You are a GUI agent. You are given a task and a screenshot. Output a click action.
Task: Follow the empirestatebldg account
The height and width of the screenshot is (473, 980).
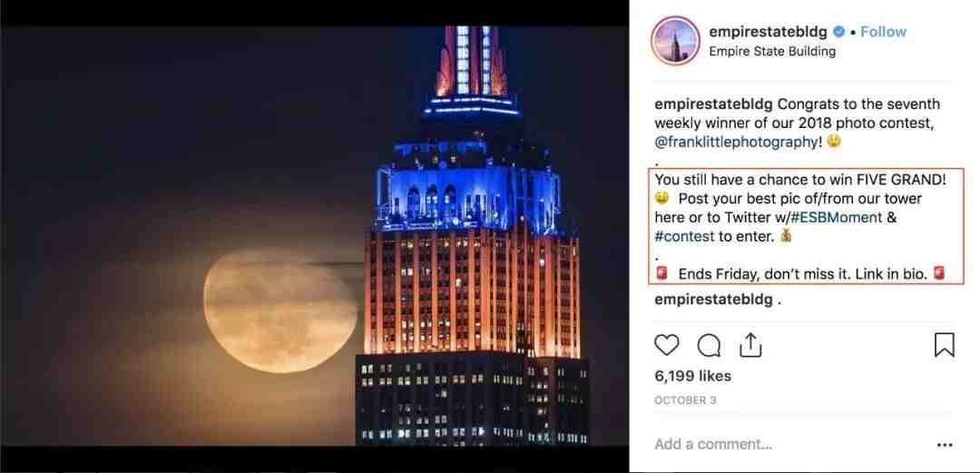point(883,32)
